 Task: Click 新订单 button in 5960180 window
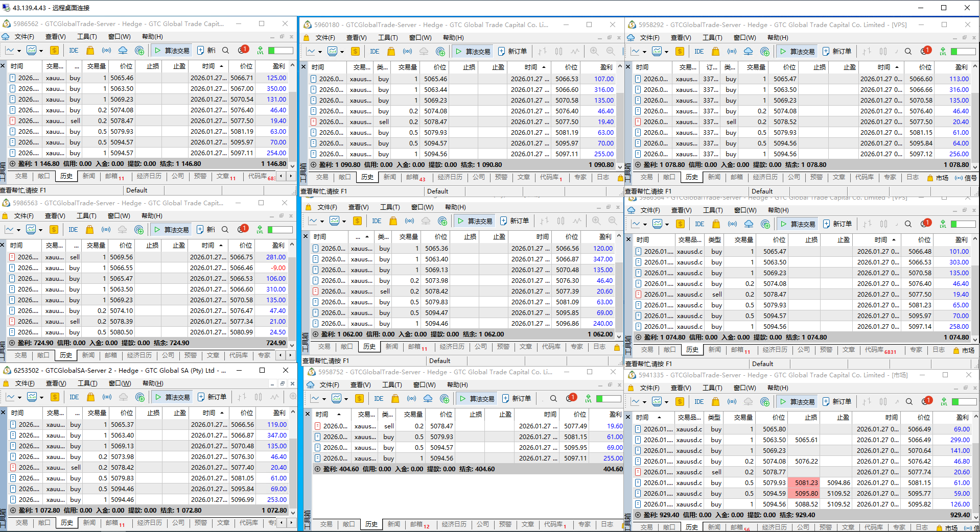tap(512, 52)
